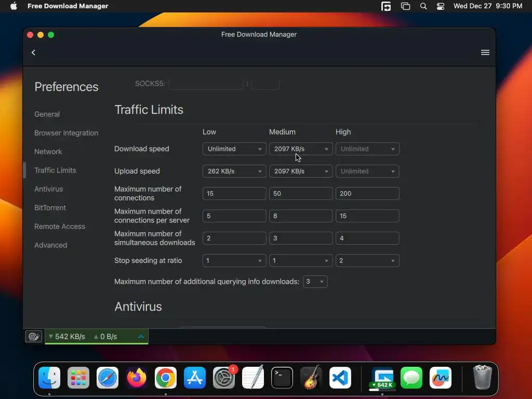Open Trash from the Dock
The image size is (532, 399).
point(483,377)
